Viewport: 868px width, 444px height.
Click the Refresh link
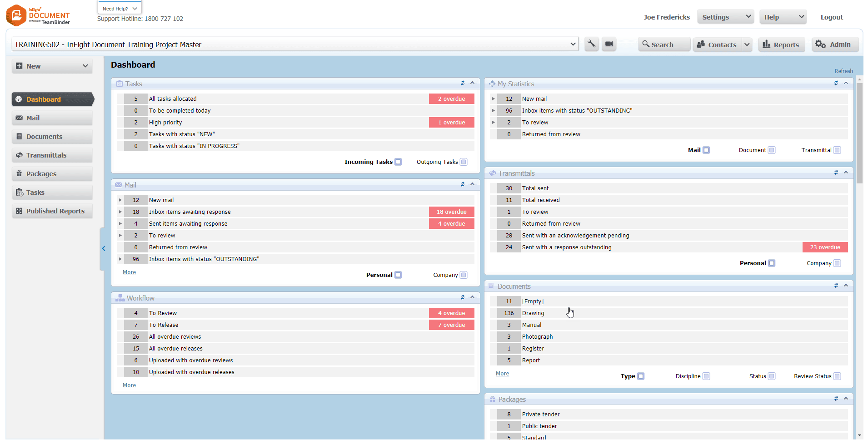point(843,71)
